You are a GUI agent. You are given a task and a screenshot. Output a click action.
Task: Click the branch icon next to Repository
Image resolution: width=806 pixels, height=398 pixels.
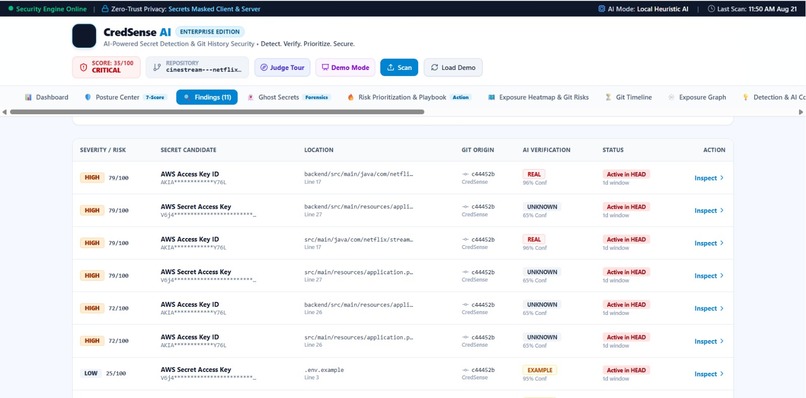pyautogui.click(x=157, y=67)
